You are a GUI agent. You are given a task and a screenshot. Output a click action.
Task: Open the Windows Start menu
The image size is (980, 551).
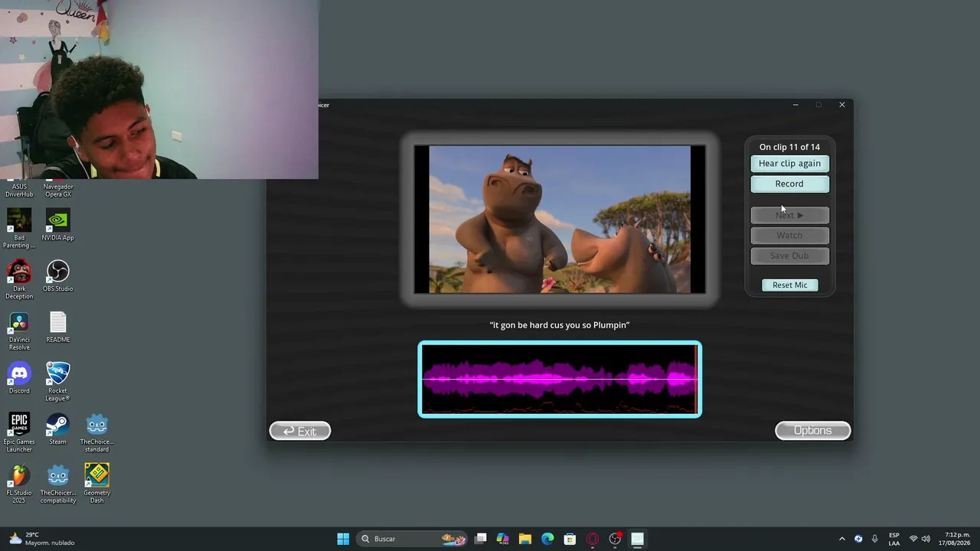(343, 539)
